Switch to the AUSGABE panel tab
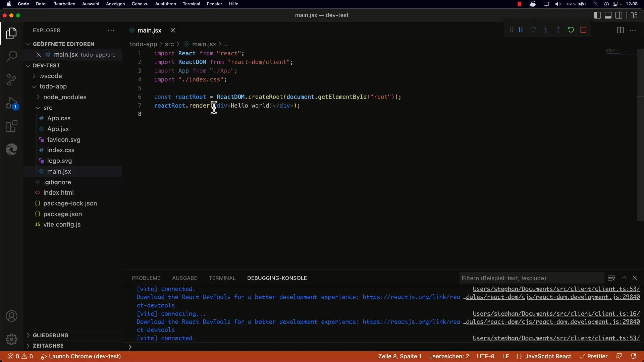 point(184,278)
